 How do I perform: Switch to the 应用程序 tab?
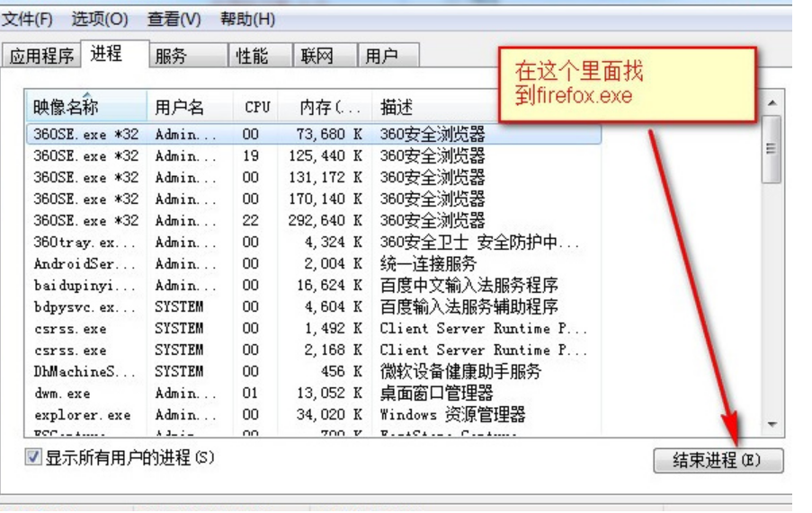[x=41, y=57]
